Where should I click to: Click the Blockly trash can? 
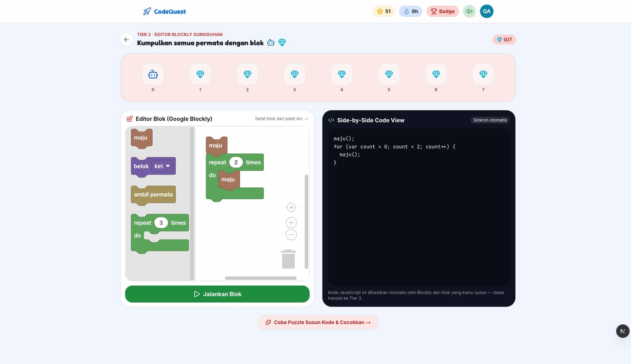point(288,259)
